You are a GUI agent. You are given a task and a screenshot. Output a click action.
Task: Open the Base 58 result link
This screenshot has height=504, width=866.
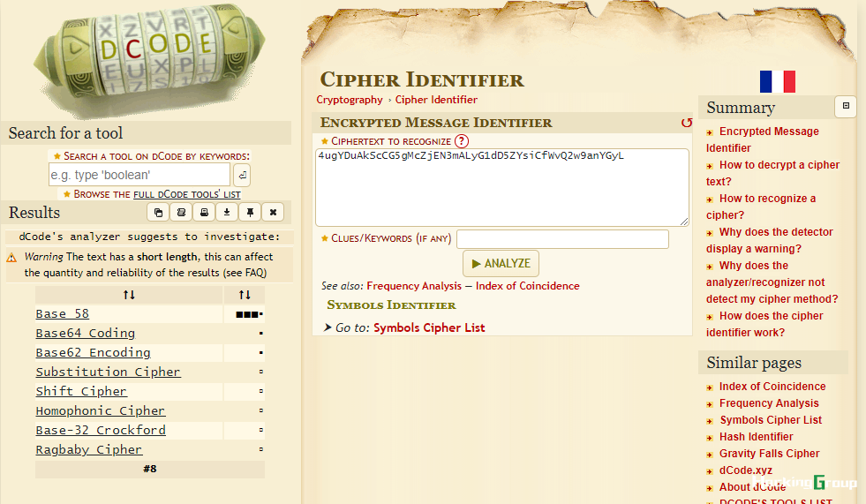(x=63, y=314)
